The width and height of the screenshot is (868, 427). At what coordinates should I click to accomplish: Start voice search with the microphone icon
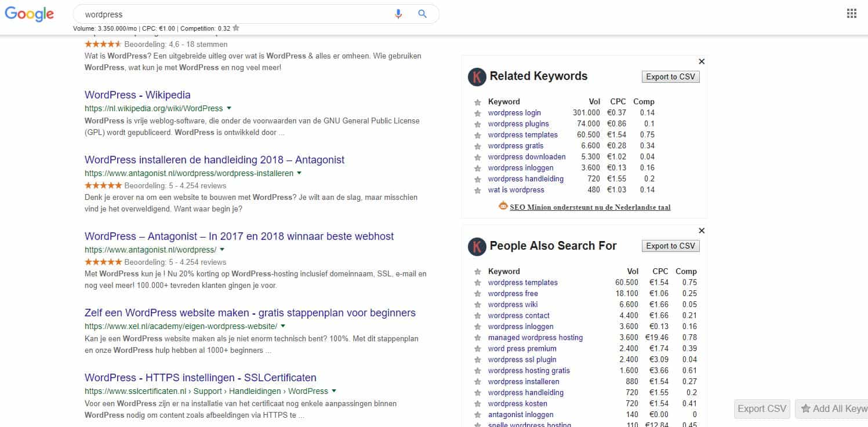(398, 14)
